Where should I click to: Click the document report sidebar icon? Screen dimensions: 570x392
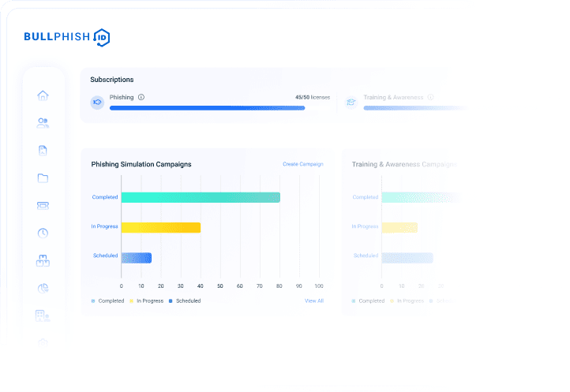click(43, 151)
